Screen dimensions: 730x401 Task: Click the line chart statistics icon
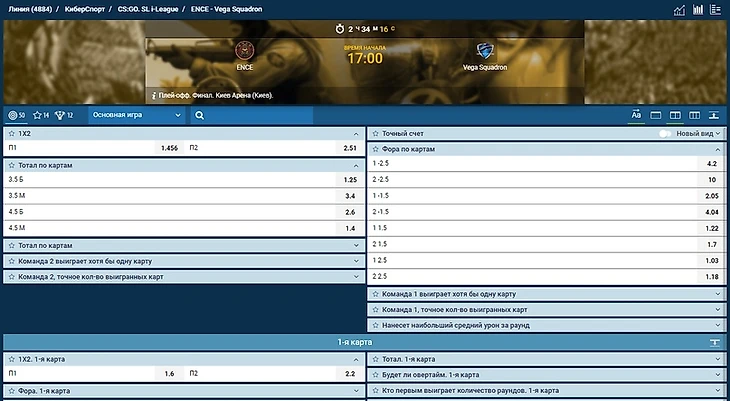(680, 10)
